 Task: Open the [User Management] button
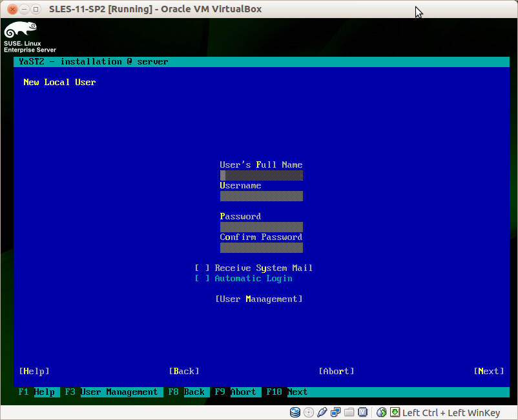tap(258, 299)
